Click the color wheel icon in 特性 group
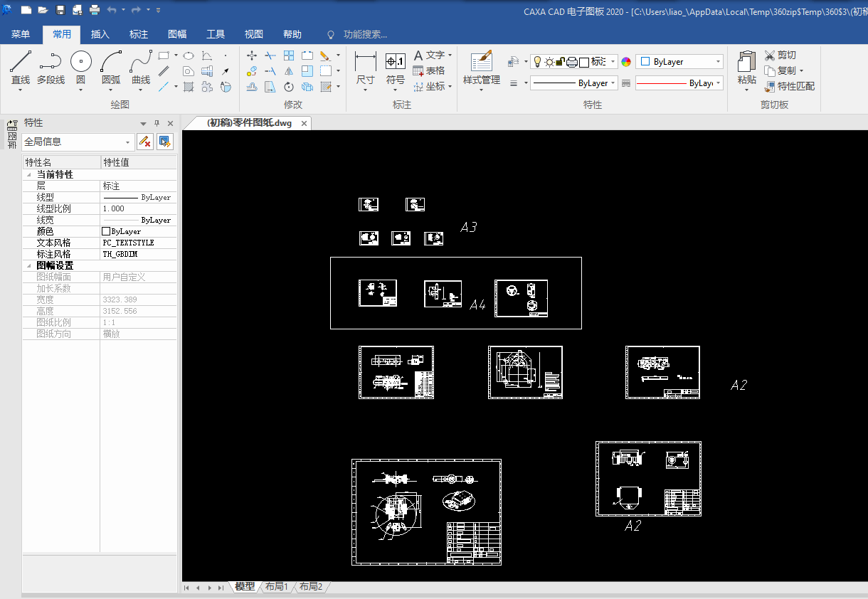This screenshot has height=599, width=868. [626, 62]
